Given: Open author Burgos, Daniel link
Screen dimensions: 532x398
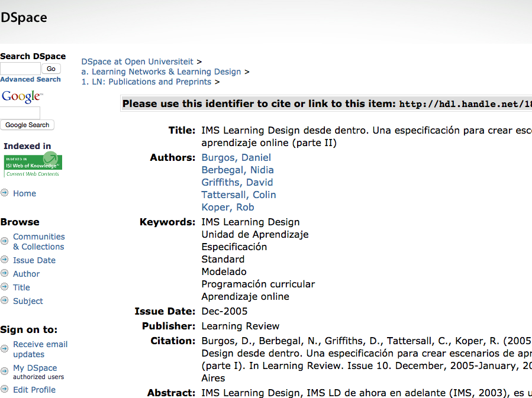Looking at the screenshot, I should point(236,157).
